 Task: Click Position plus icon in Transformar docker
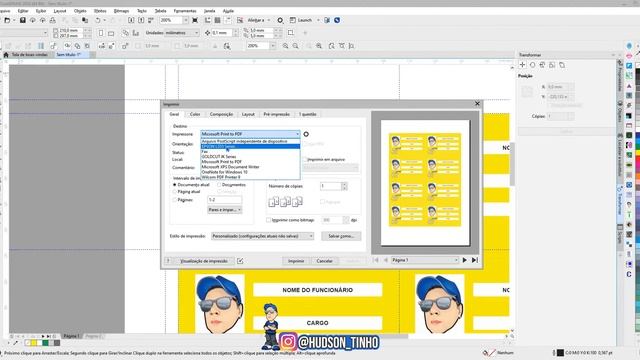[x=522, y=65]
